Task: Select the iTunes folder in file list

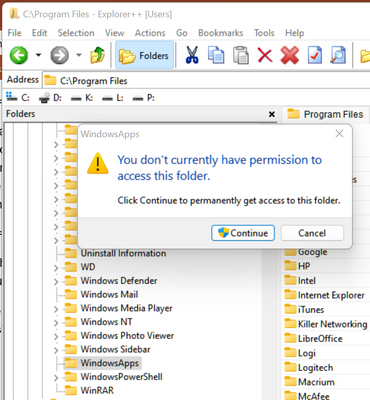Action: click(x=304, y=310)
